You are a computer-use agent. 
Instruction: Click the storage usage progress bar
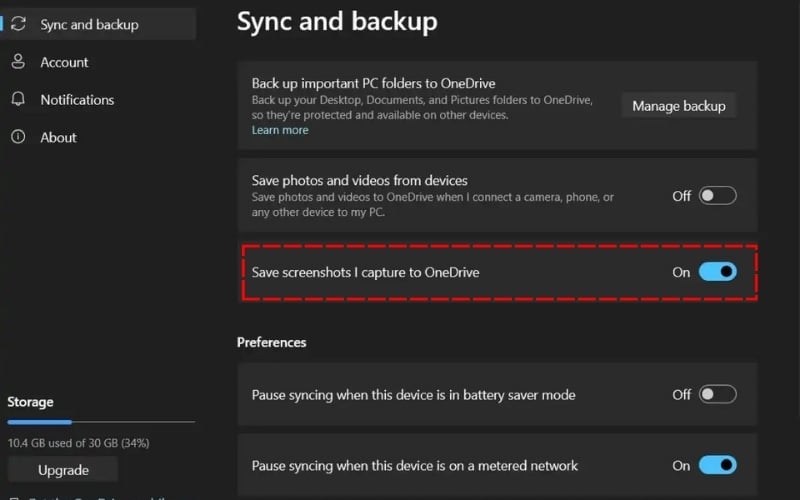click(x=101, y=422)
